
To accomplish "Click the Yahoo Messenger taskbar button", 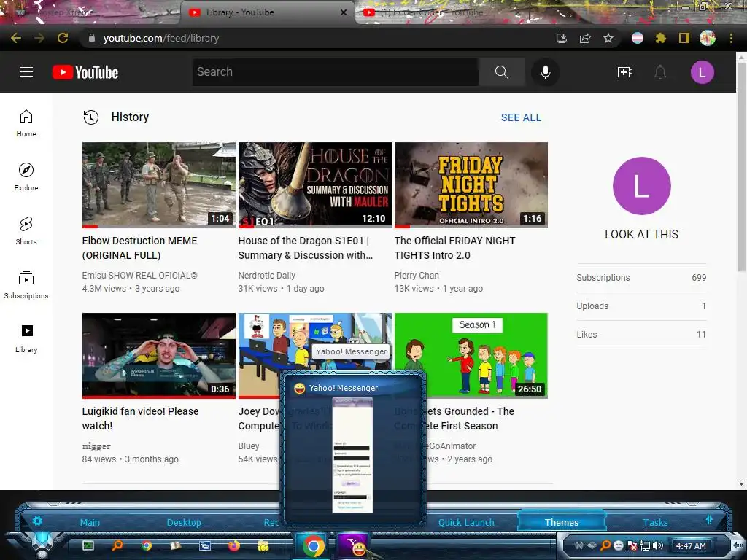I will (353, 545).
